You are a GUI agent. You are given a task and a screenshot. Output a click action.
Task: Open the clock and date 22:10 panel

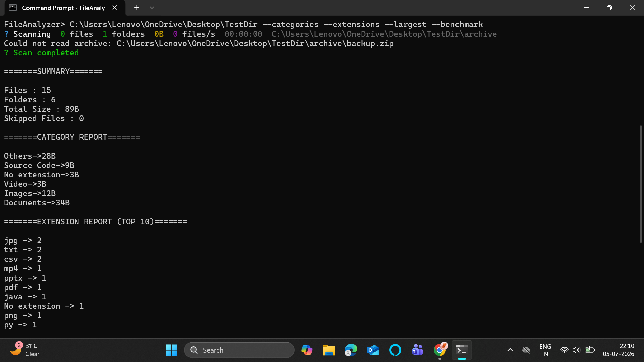click(x=619, y=350)
